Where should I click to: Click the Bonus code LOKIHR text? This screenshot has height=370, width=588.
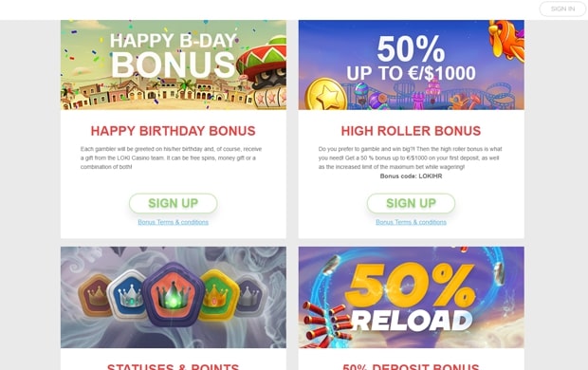(x=411, y=176)
